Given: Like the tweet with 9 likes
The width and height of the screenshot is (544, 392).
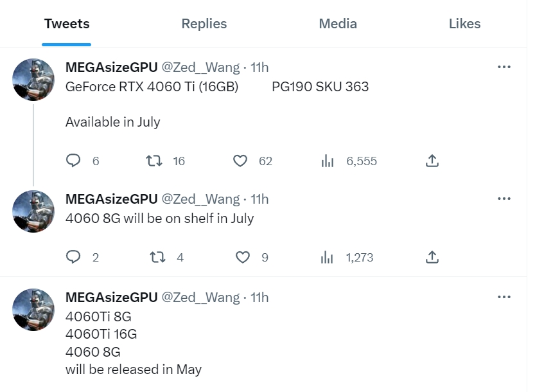Looking at the screenshot, I should pos(242,257).
